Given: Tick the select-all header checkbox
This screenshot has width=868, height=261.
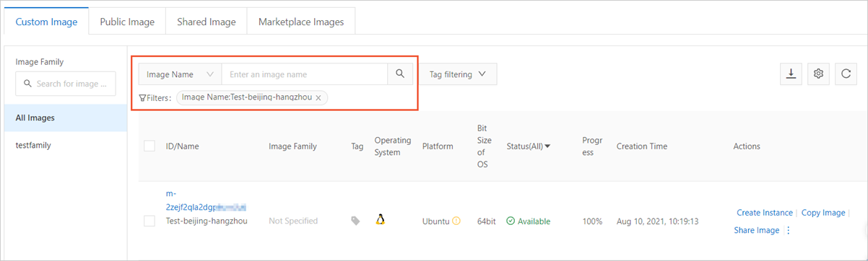Looking at the screenshot, I should click(149, 146).
